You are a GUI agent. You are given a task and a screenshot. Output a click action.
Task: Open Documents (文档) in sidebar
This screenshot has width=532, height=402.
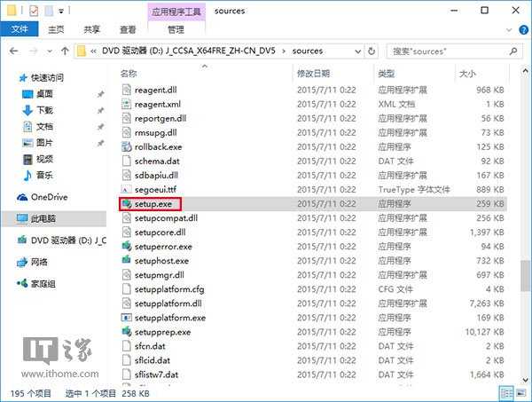click(x=37, y=127)
